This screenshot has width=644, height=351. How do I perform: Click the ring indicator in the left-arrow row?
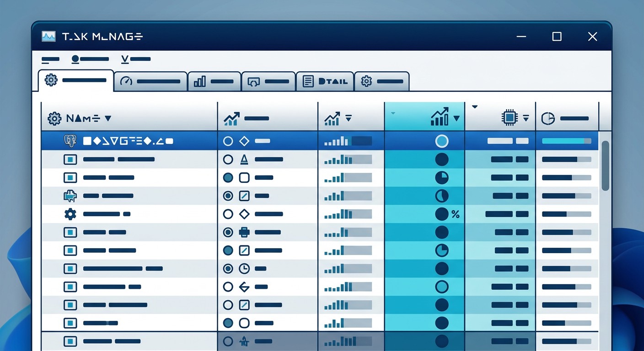click(x=442, y=287)
